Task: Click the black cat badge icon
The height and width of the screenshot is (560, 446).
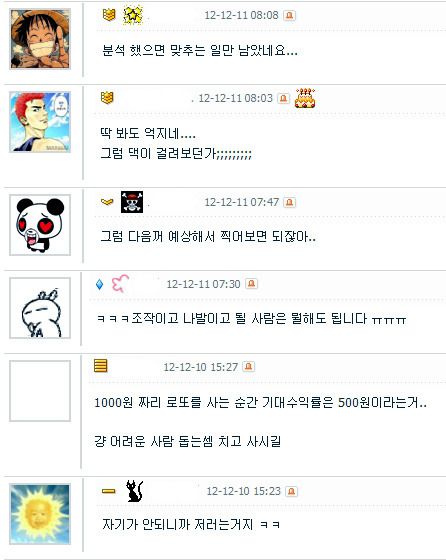Action: (x=135, y=491)
